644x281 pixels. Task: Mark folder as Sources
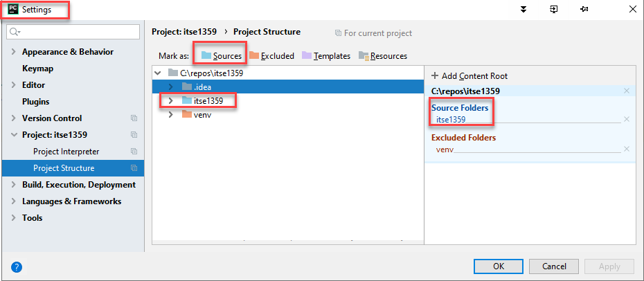[221, 55]
